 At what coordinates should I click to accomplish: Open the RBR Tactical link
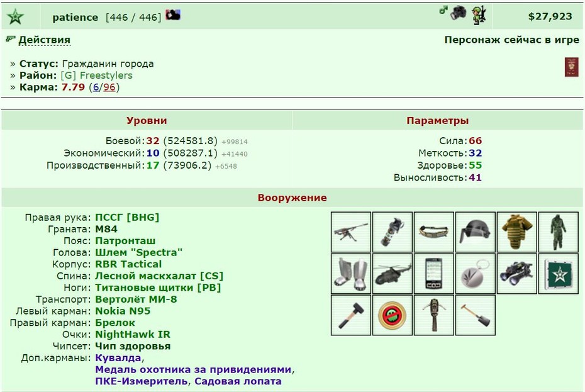128,264
